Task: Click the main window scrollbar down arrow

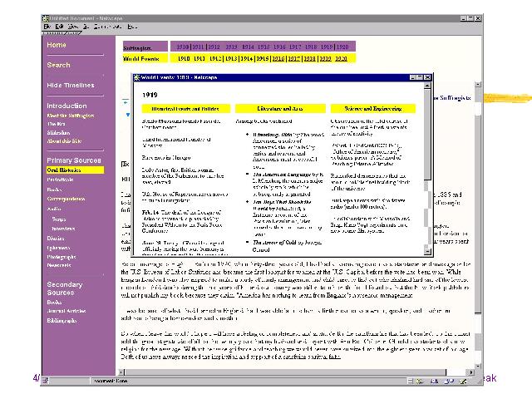Action: 478,366
